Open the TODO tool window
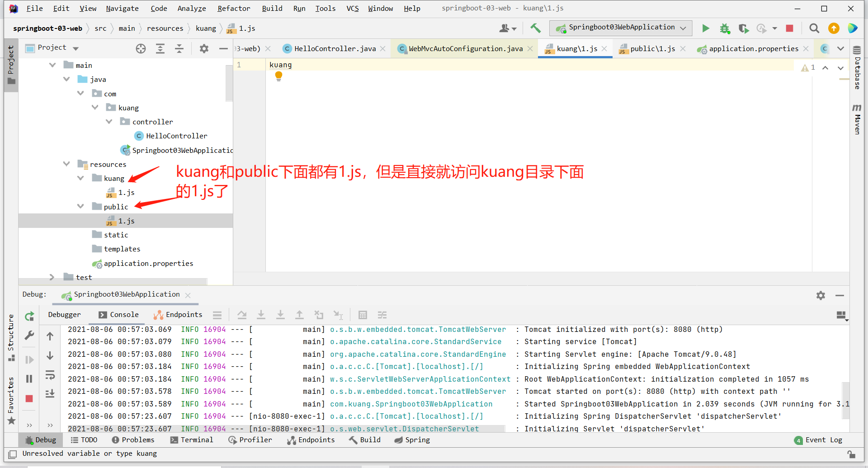This screenshot has width=868, height=468. tap(84, 440)
